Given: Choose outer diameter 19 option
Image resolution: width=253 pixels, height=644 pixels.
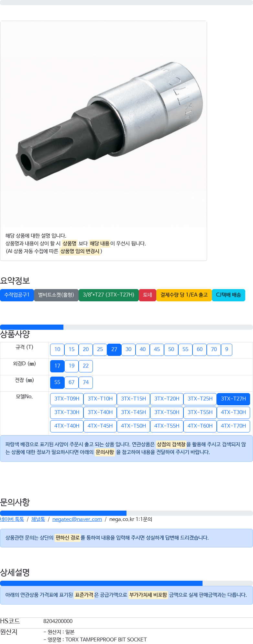Looking at the screenshot, I should [71, 366].
